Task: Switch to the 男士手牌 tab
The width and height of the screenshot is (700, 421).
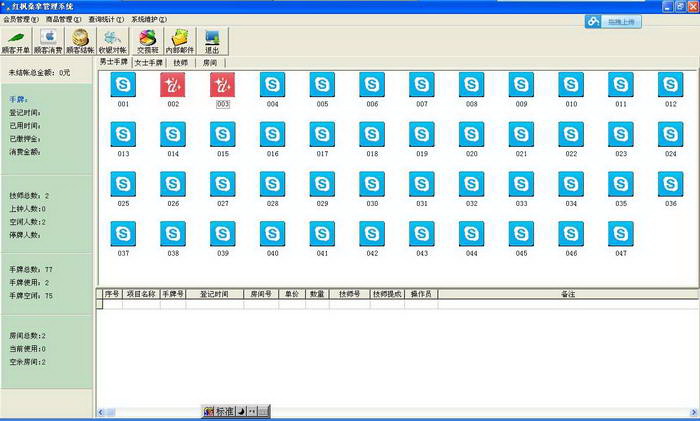Action: (114, 62)
